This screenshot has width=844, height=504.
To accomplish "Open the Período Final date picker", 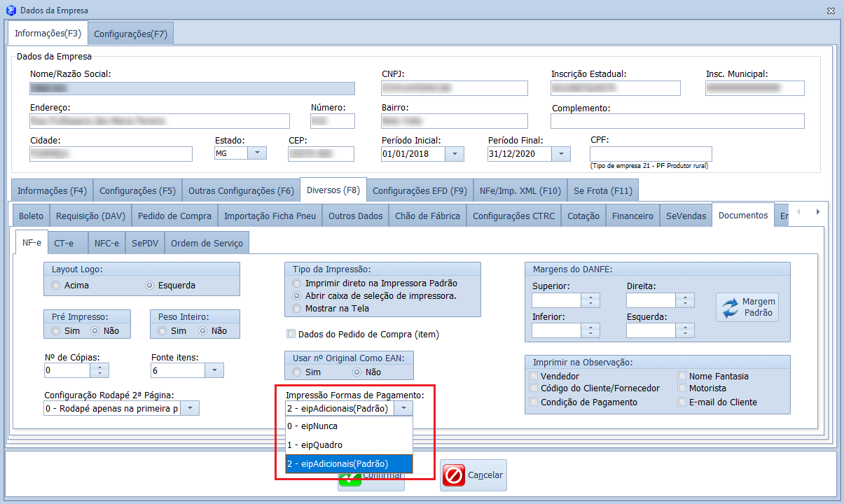I will tap(561, 154).
